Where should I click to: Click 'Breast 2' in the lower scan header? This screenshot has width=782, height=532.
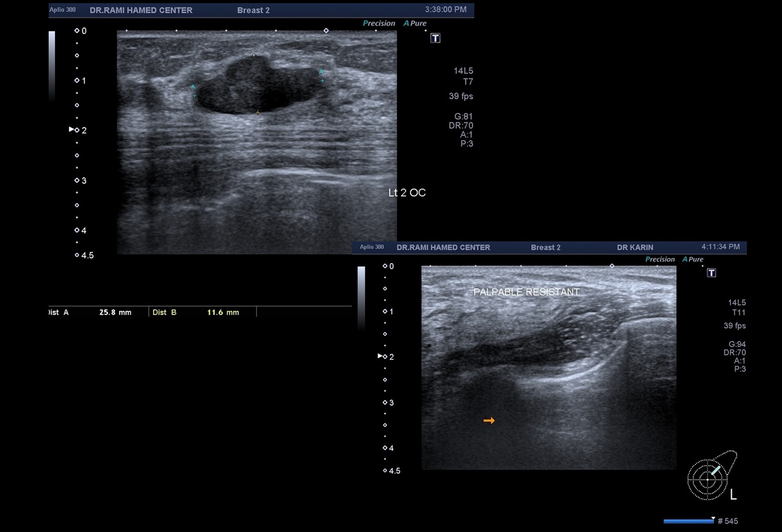click(x=546, y=247)
